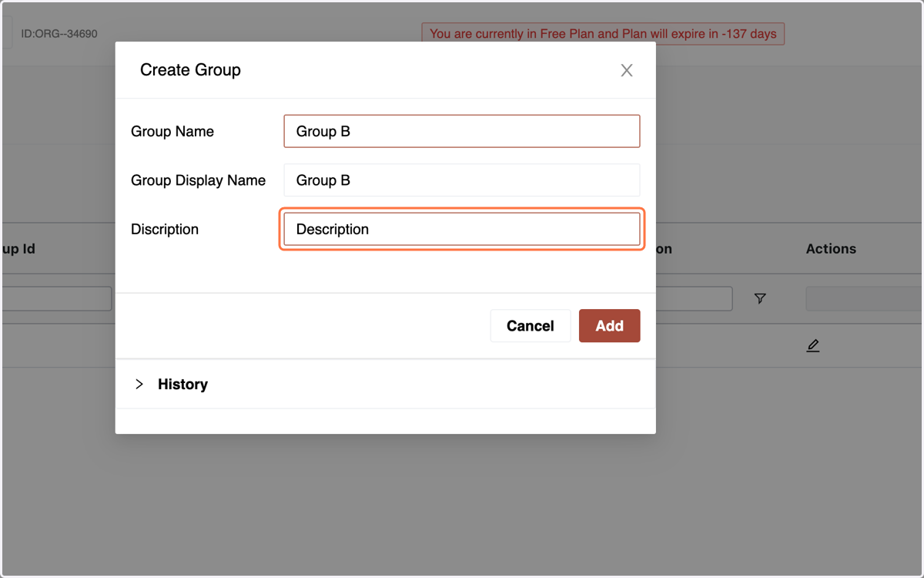This screenshot has height=578, width=924.
Task: Click the Group Display Name field
Action: (x=462, y=180)
